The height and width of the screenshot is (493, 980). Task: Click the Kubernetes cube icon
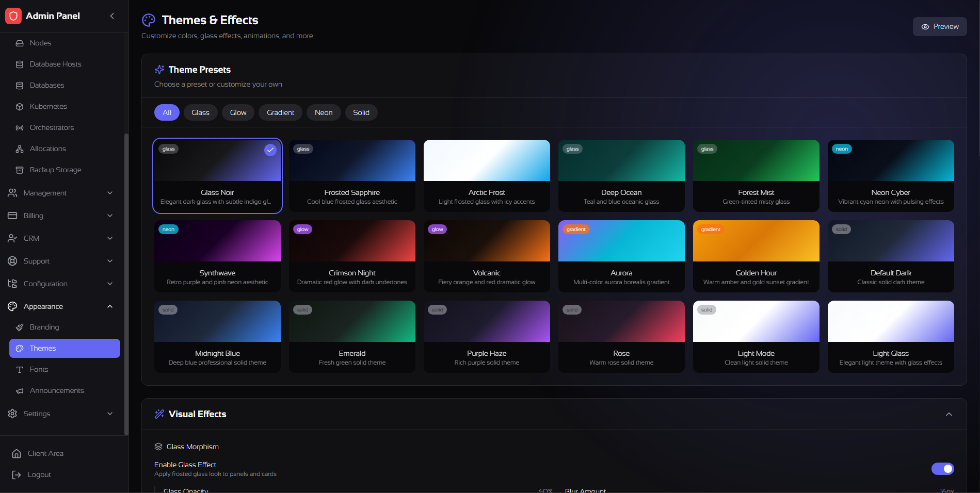click(x=20, y=106)
